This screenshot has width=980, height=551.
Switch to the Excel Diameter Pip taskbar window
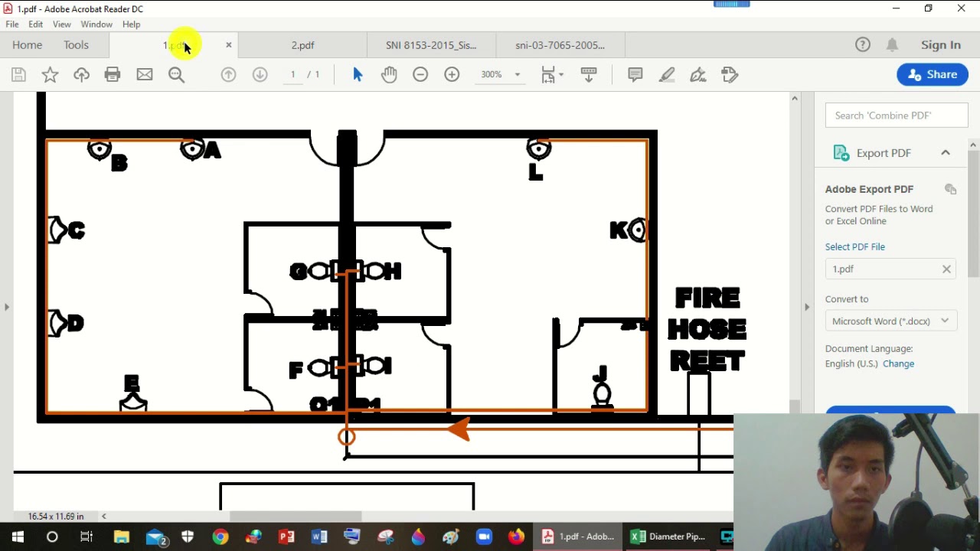668,537
